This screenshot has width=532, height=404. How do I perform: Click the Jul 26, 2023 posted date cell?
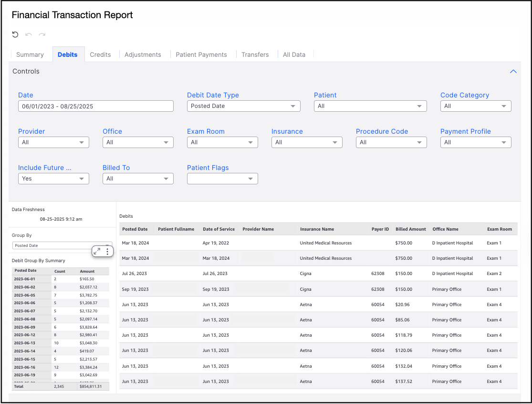click(x=135, y=274)
